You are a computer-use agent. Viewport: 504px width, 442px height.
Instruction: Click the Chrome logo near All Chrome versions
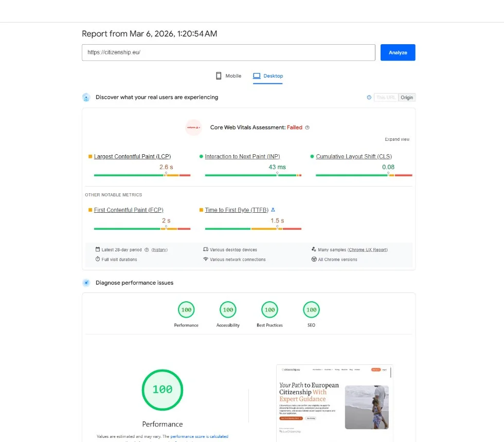pyautogui.click(x=314, y=259)
